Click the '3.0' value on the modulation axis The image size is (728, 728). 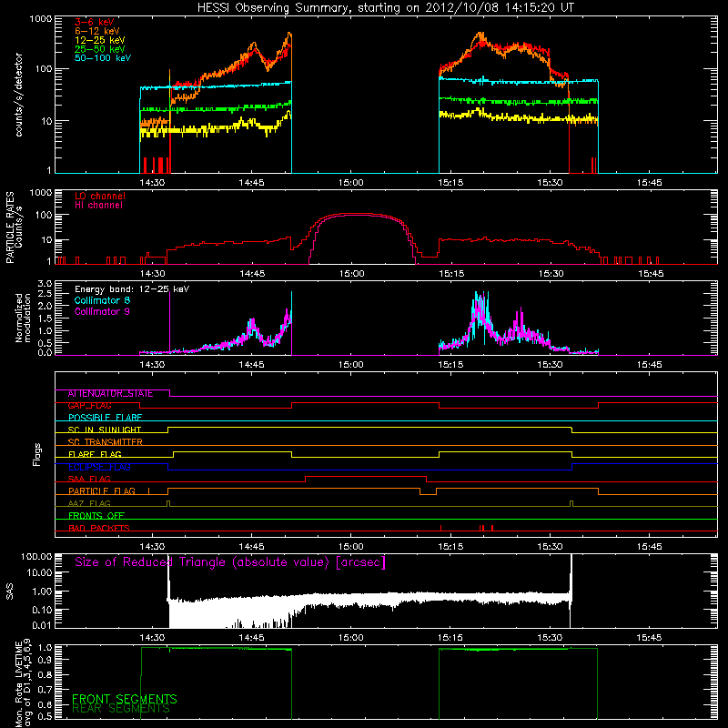45,283
